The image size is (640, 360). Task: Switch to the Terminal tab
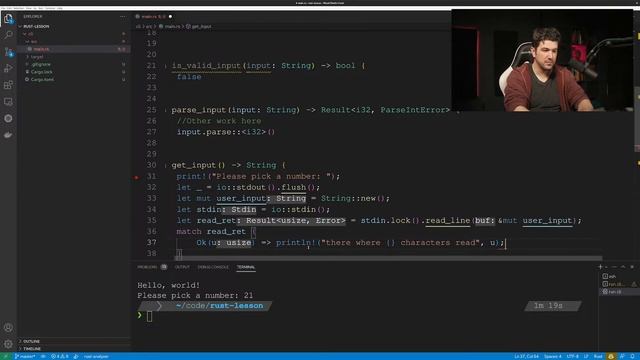click(246, 267)
